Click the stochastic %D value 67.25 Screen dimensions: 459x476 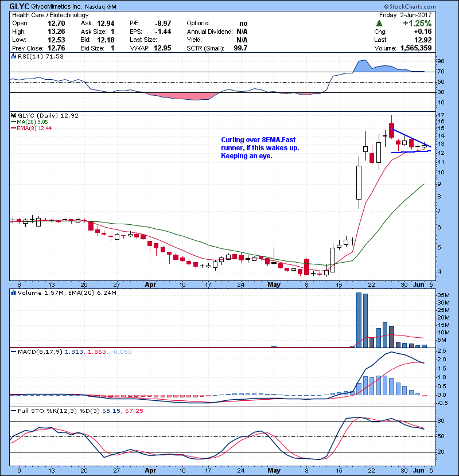pos(134,411)
